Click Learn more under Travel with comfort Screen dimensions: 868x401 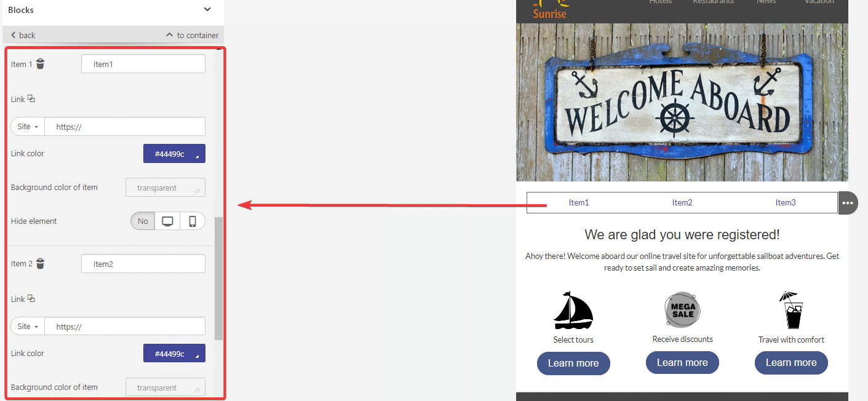[791, 363]
